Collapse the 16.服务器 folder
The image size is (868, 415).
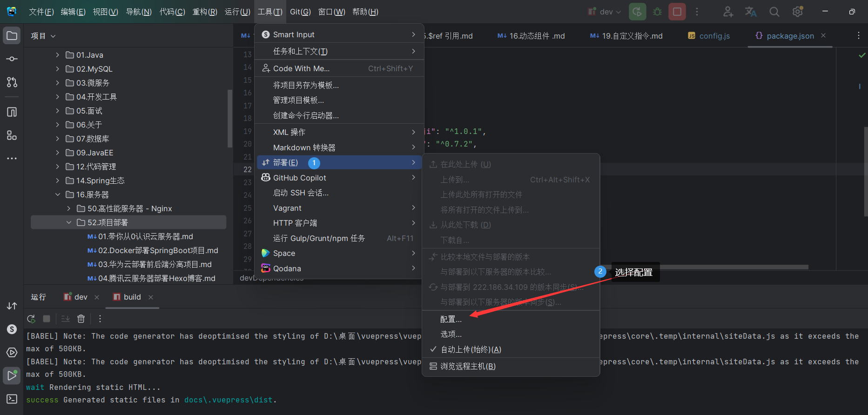tap(57, 194)
